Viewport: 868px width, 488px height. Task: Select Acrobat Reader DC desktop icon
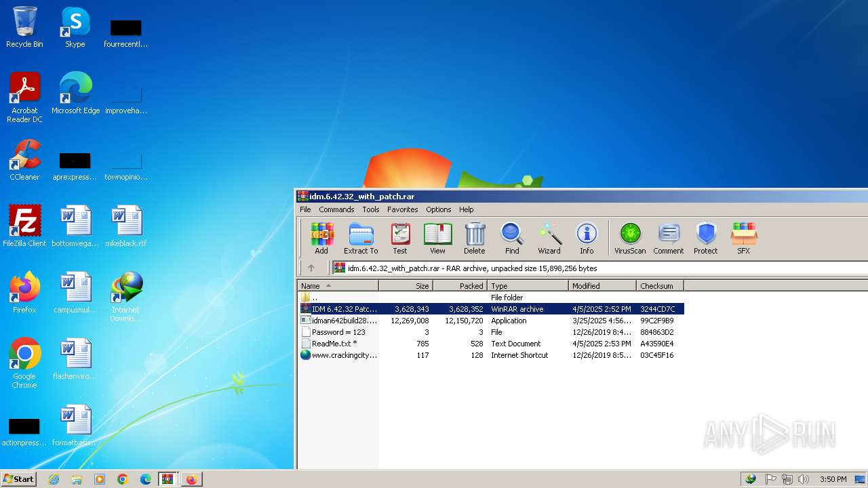(x=24, y=98)
